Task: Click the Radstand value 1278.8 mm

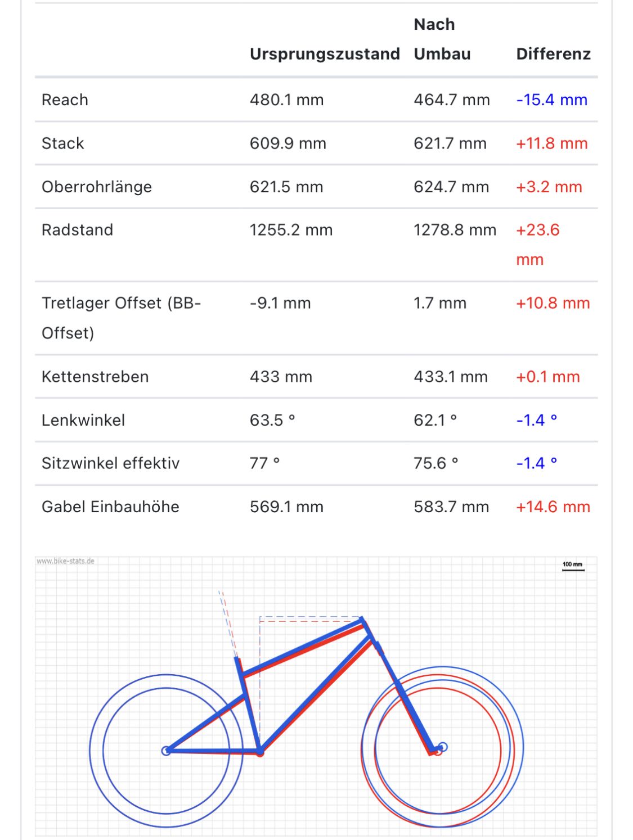Action: click(x=455, y=230)
